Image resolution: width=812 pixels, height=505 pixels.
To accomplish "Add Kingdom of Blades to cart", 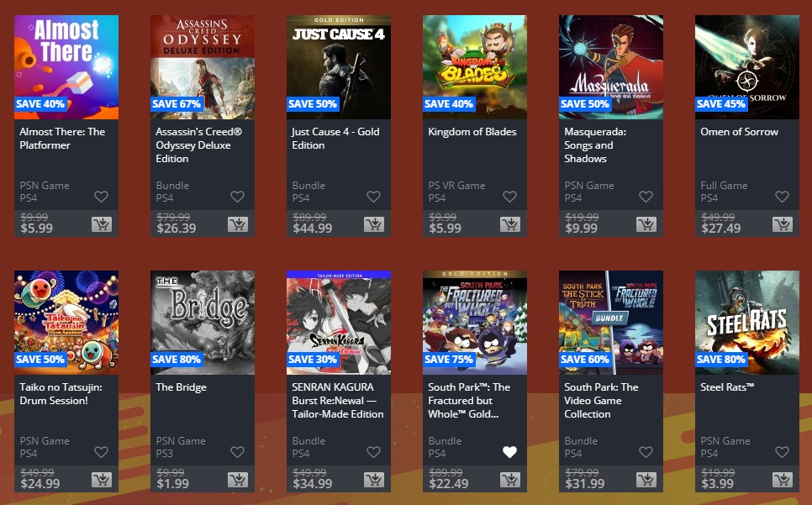I will (510, 224).
